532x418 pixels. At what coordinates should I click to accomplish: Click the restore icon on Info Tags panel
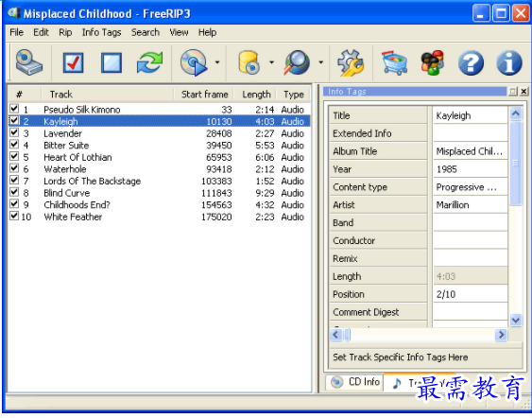click(x=513, y=91)
